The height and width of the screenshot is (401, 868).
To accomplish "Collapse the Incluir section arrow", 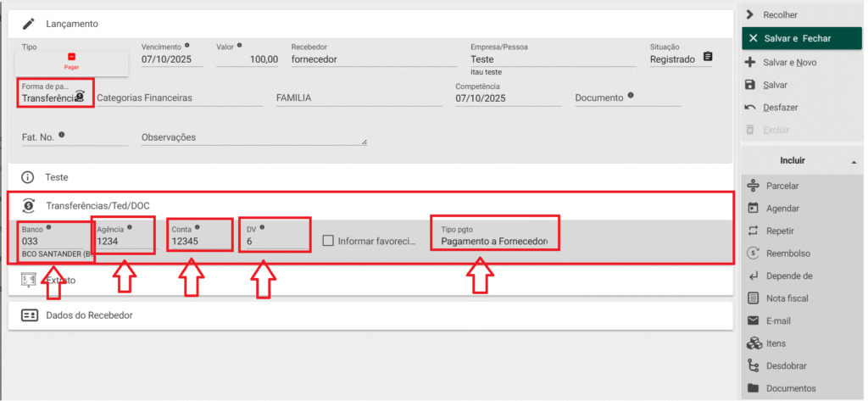I will (852, 161).
